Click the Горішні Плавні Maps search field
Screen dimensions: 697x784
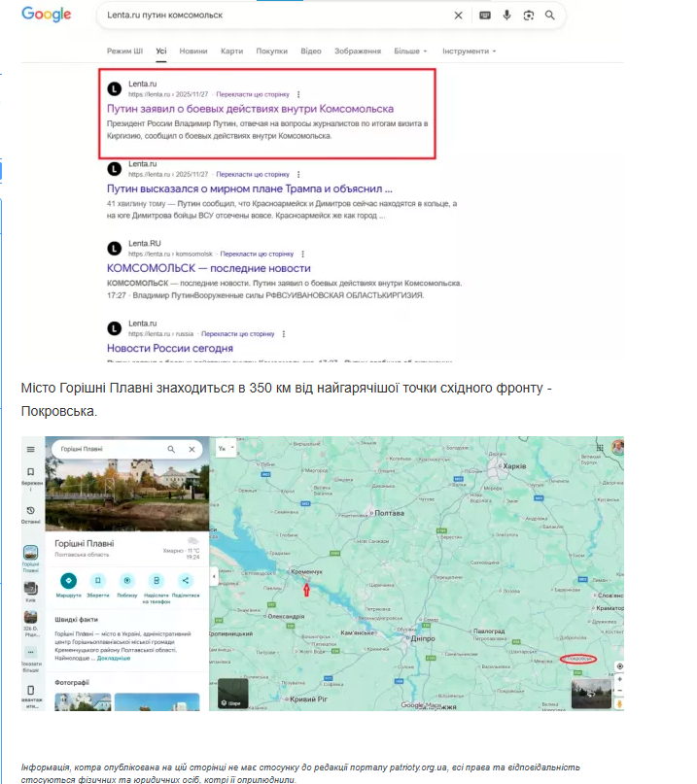[107, 450]
